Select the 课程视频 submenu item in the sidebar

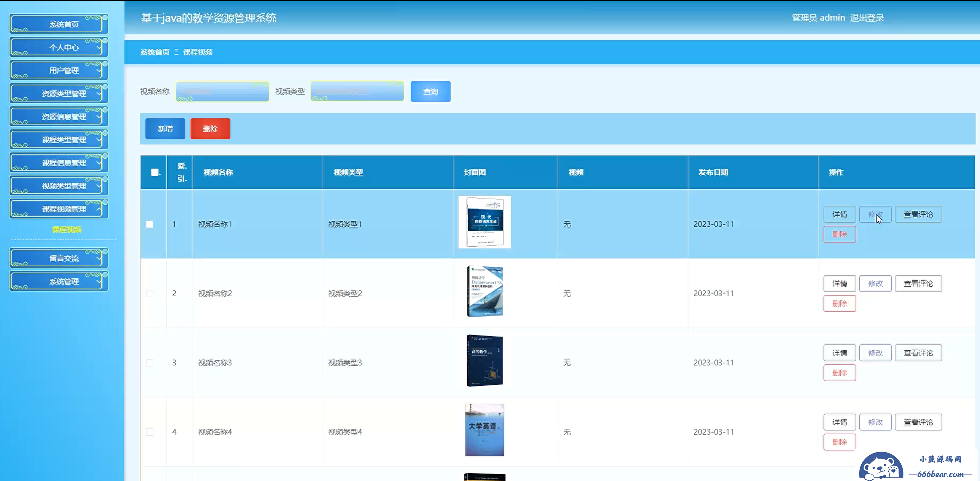point(67,229)
